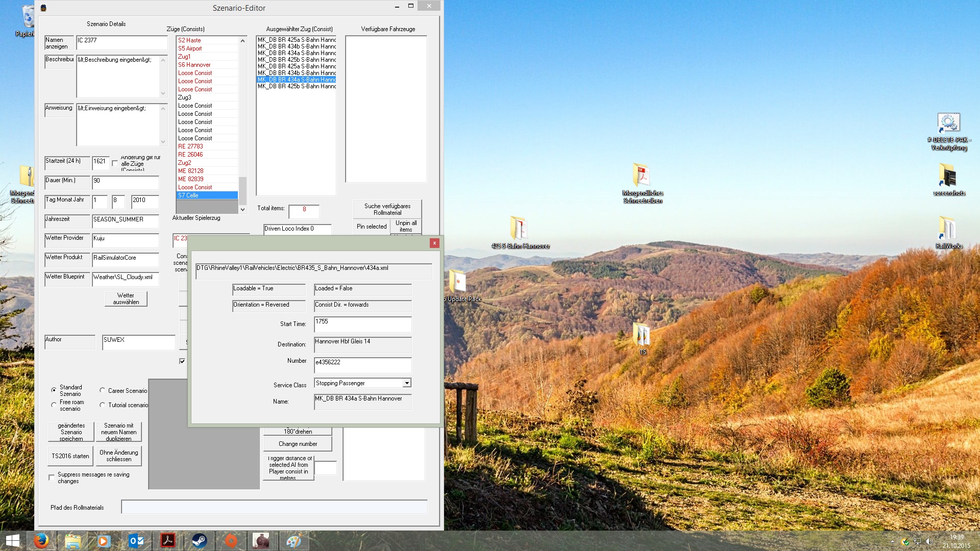This screenshot has width=980, height=551.
Task: Enable Suppress messages re saving changes
Action: [52, 478]
